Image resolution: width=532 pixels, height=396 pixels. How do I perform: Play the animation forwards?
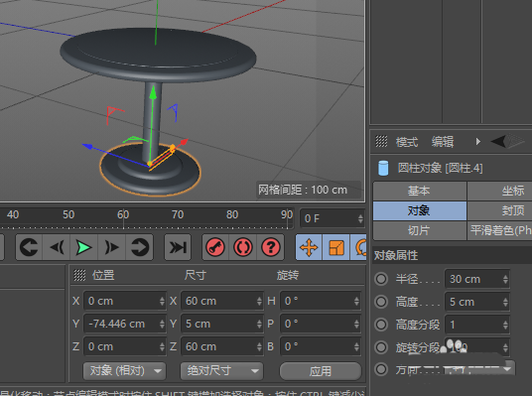pos(83,247)
